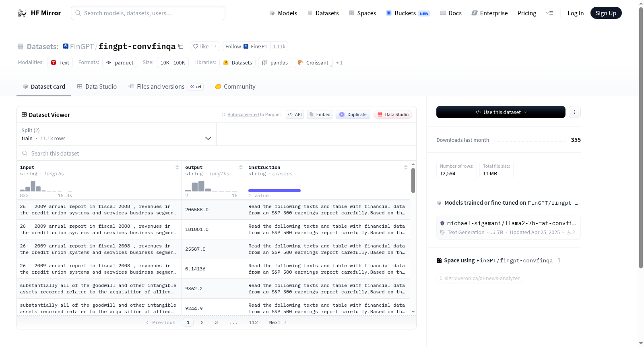
Task: Focus the Search models, datasets, users field
Action: [x=148, y=13]
